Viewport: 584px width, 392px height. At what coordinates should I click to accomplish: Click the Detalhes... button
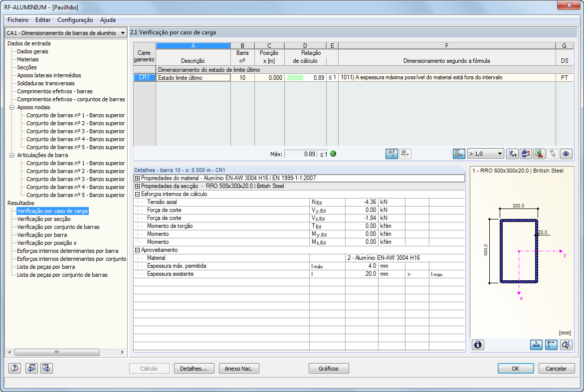tap(194, 369)
